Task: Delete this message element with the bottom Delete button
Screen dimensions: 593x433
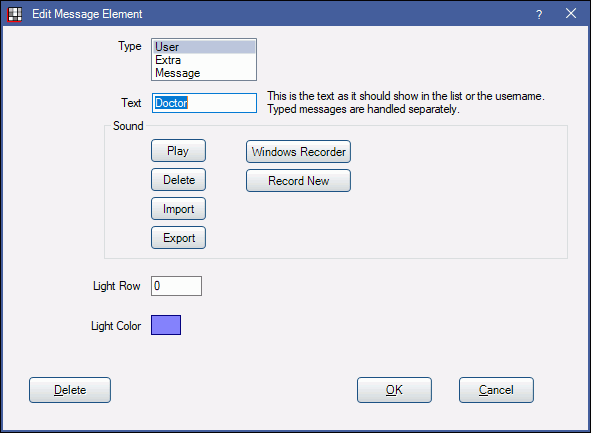Action: (x=70, y=390)
